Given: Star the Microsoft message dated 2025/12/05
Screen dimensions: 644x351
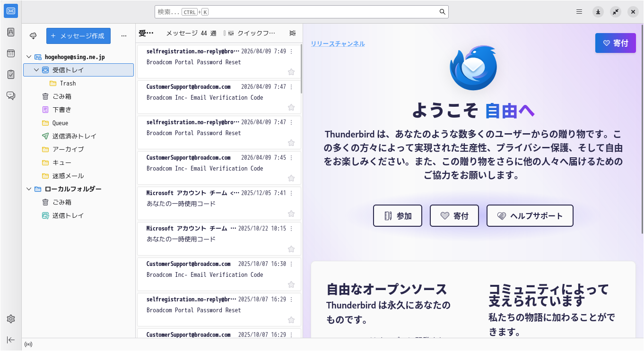Looking at the screenshot, I should coord(291,214).
